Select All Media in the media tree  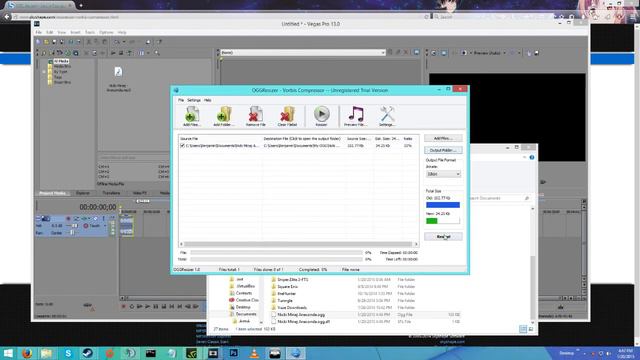click(61, 61)
